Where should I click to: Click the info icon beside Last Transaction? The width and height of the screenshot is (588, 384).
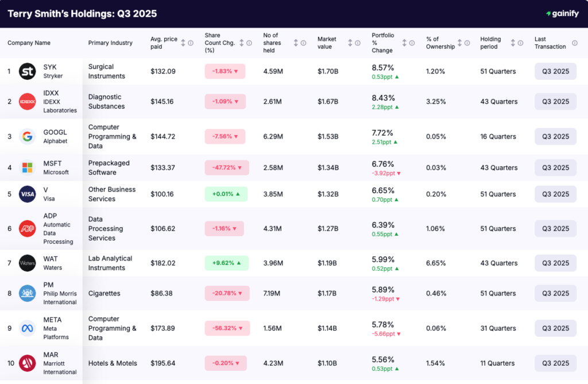coord(574,47)
